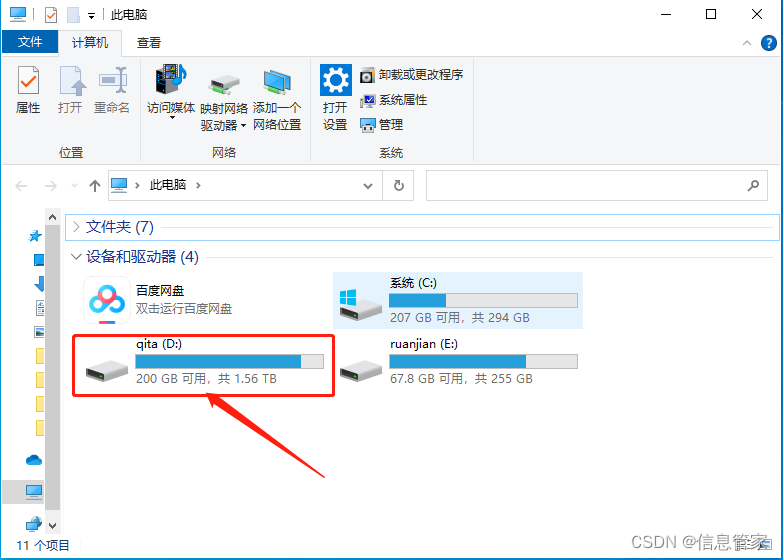Click 此电脑 breadcrumb in address bar
This screenshot has height=560, width=783.
(x=168, y=185)
